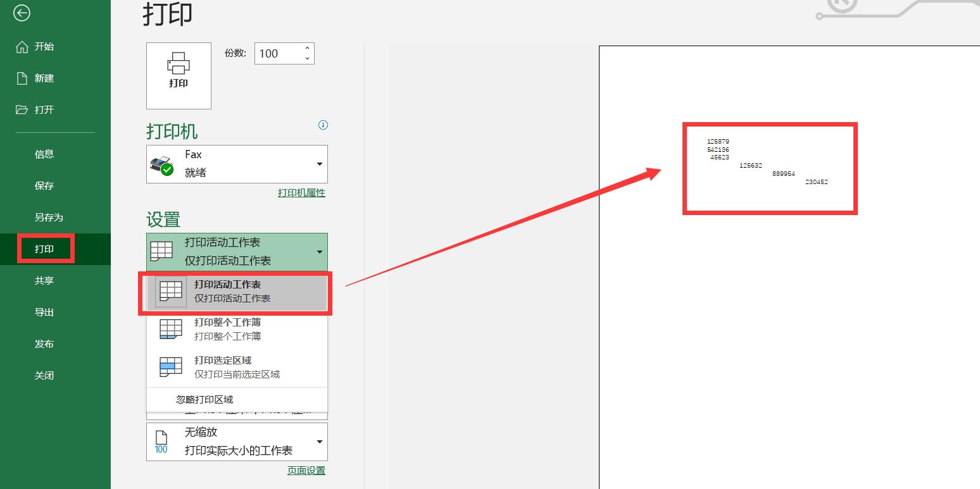Open 页面设置 link
Screen dimensions: 980x489
[306, 471]
